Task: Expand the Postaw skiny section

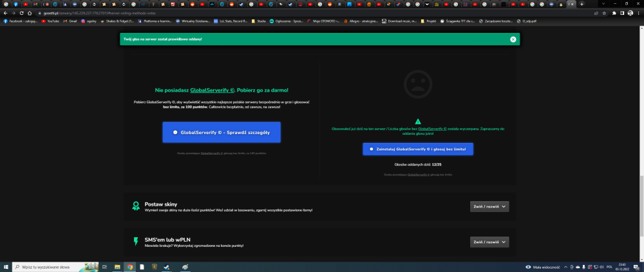Action: point(489,207)
